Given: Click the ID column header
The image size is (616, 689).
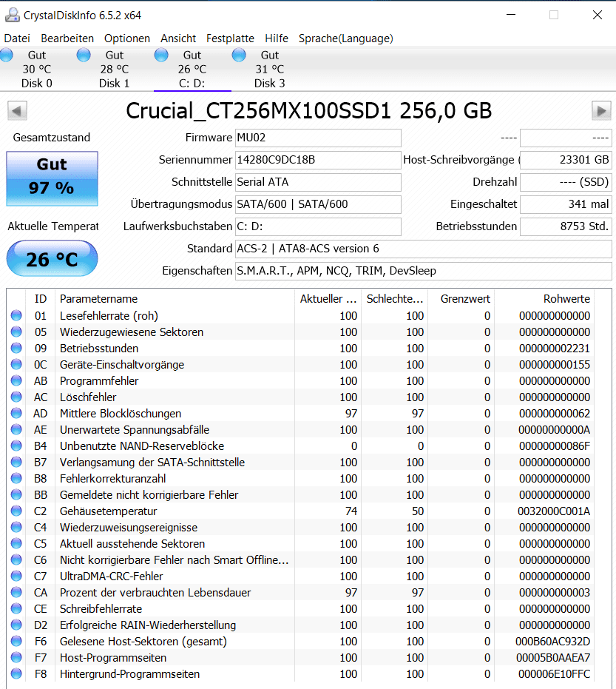Looking at the screenshot, I should pyautogui.click(x=41, y=299).
